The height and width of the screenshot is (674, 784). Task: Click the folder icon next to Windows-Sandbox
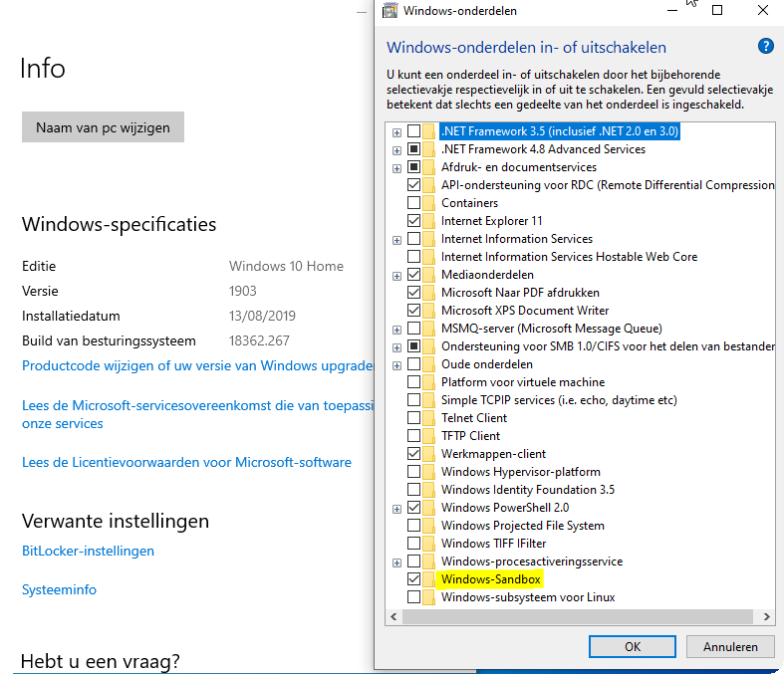click(429, 579)
